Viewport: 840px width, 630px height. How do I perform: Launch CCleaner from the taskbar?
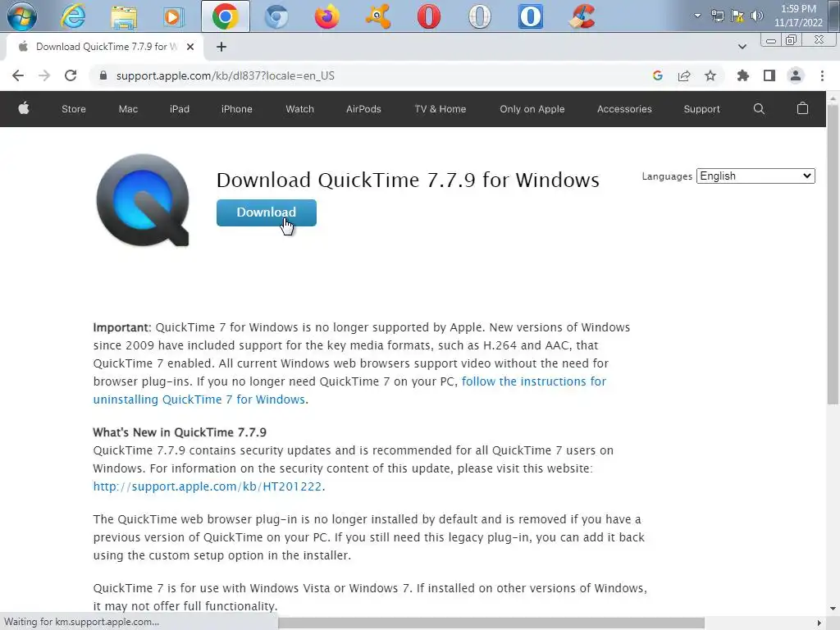coord(582,16)
